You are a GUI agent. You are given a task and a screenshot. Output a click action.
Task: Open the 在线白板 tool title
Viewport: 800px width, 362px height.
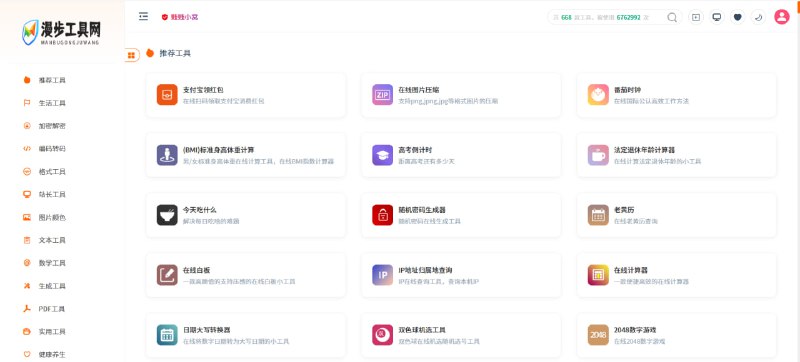[x=196, y=270]
